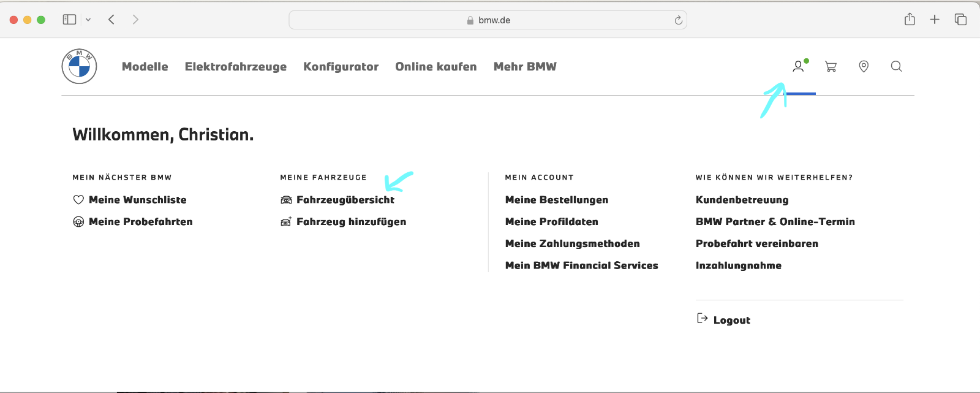Select Mehr BMW in the navigation
980x393 pixels.
coord(524,67)
